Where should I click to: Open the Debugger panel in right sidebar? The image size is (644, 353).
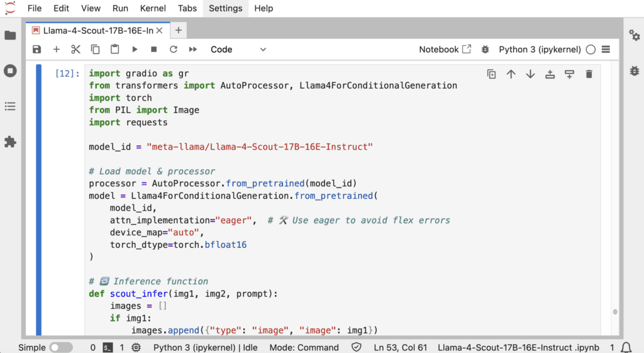tap(634, 70)
